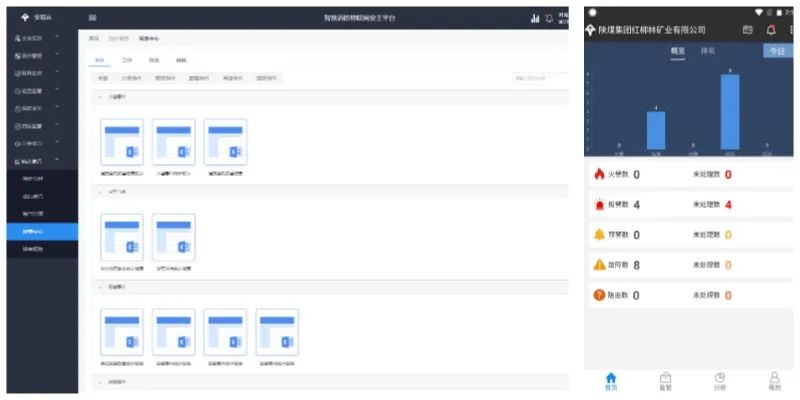Collapse the expanded sidebar menu group arrow
The height and width of the screenshot is (400, 800).
click(58, 160)
